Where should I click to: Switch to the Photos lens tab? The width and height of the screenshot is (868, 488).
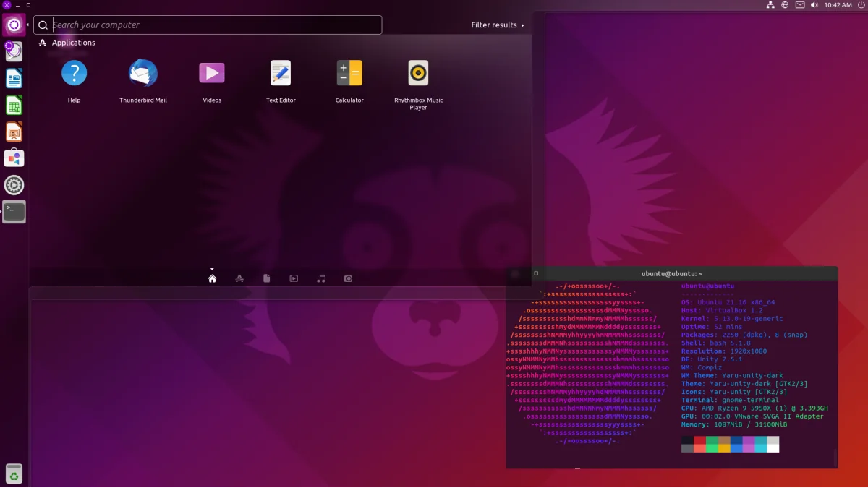point(348,278)
